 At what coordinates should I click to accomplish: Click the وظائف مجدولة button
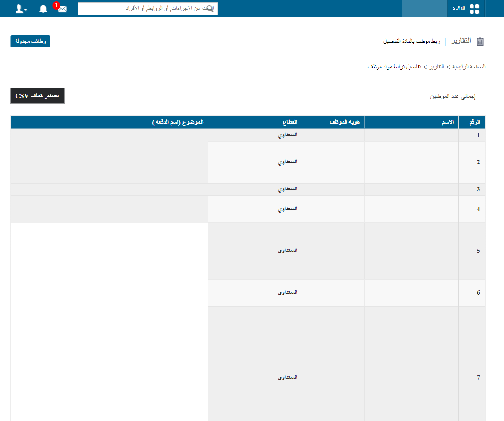click(x=30, y=42)
